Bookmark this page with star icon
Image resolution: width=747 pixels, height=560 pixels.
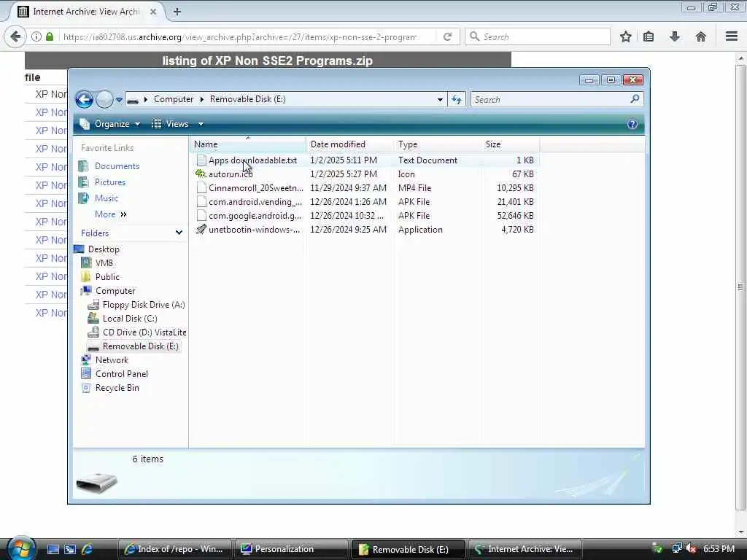tap(625, 36)
